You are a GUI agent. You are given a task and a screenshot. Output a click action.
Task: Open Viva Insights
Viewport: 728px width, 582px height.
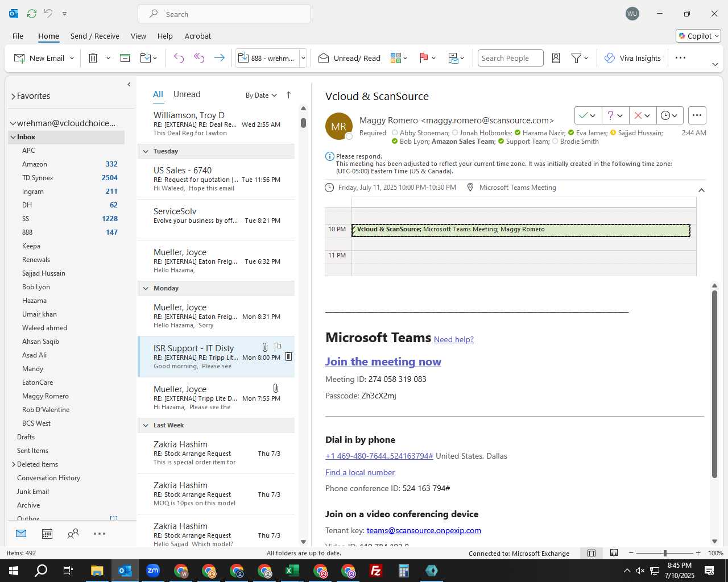point(632,58)
